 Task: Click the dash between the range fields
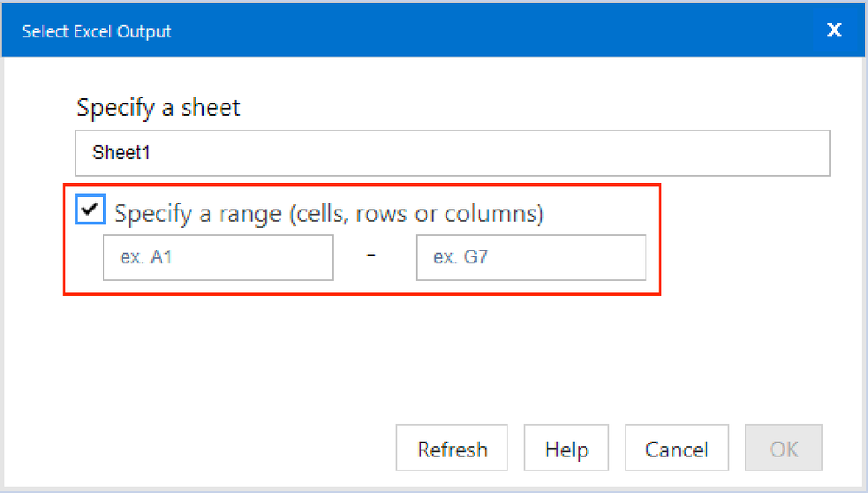[x=372, y=256]
